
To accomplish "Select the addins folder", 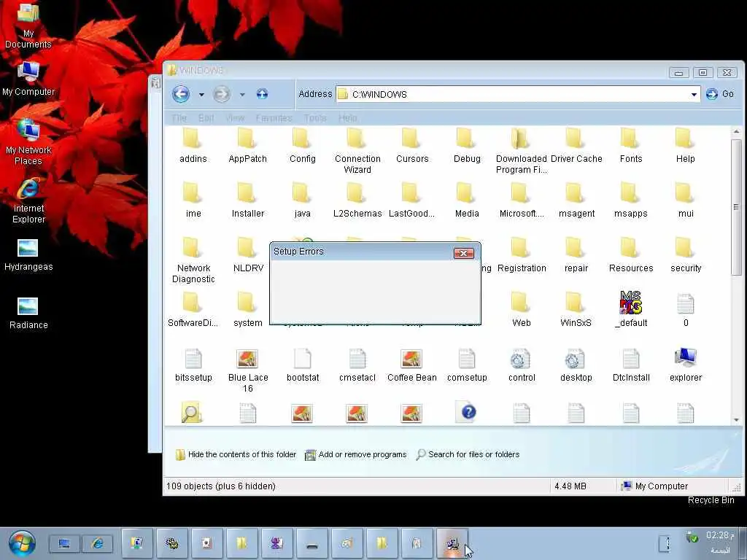I will tap(193, 146).
